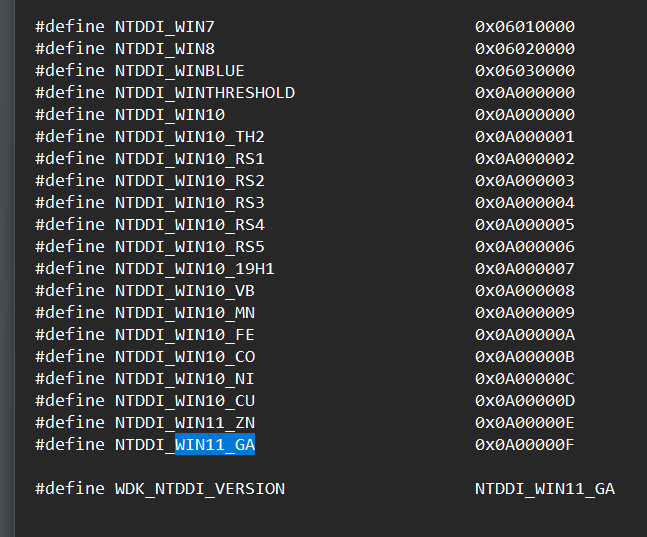647x537 pixels.
Task: Click the NTDDI_WIN8 identifier
Action: click(x=165, y=49)
